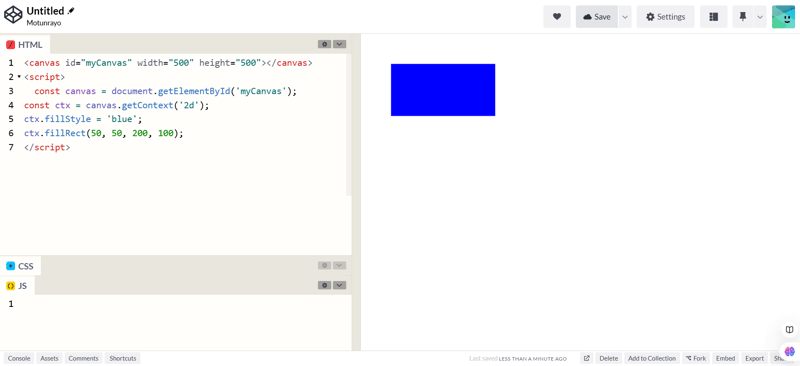Open CSS editor settings gear

pyautogui.click(x=324, y=265)
